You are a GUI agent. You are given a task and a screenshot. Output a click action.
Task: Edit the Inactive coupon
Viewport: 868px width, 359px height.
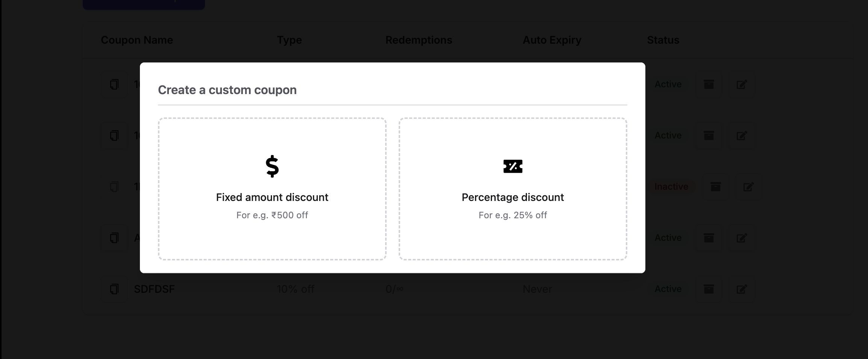pos(748,187)
